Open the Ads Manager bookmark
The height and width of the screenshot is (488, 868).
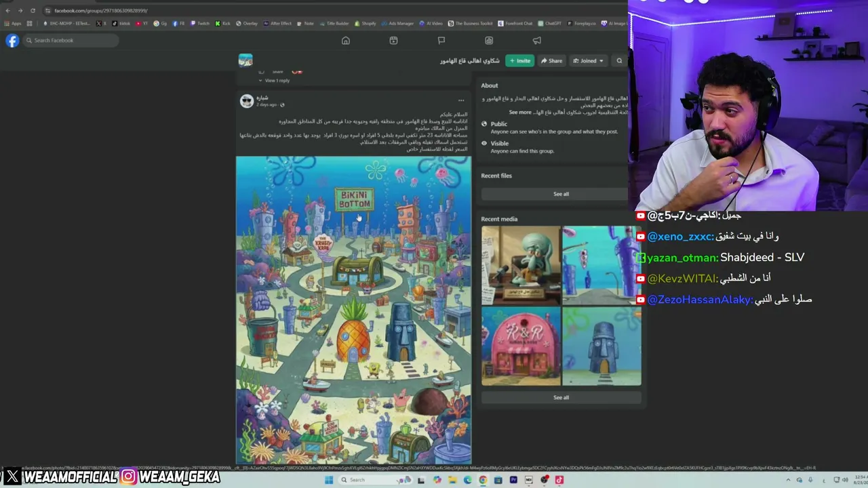tap(398, 24)
